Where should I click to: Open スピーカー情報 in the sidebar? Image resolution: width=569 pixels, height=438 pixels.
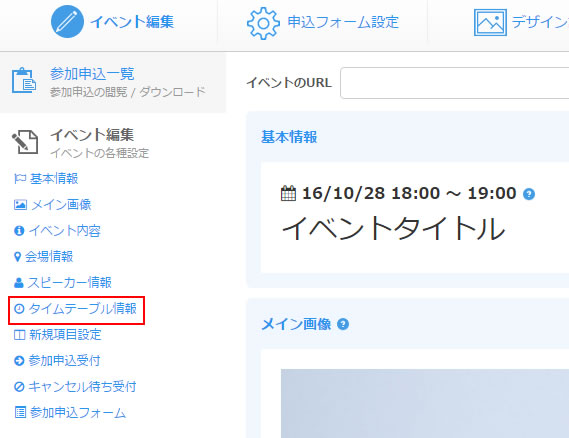62,282
